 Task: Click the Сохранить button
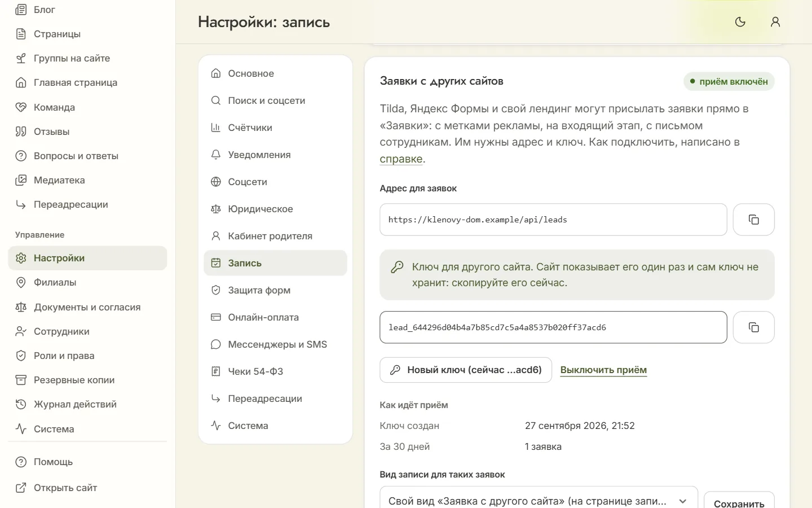(739, 502)
